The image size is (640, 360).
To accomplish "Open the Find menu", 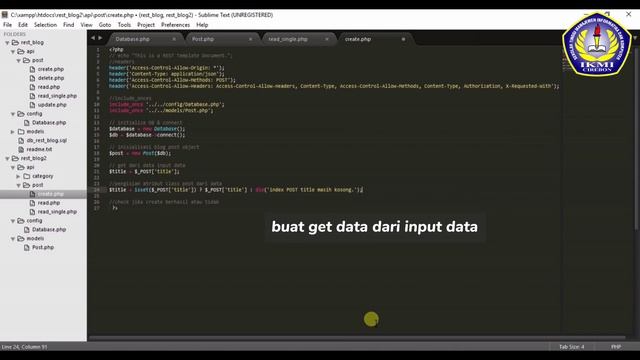I will 69,25.
